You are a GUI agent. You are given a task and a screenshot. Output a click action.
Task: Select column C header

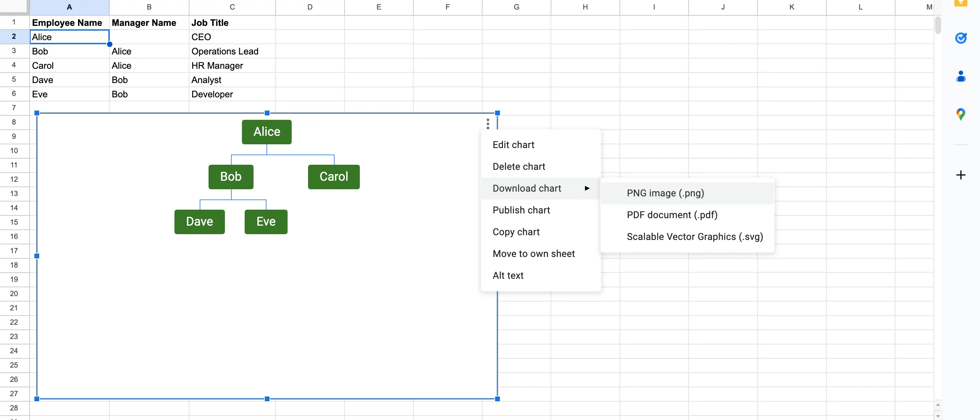232,7
